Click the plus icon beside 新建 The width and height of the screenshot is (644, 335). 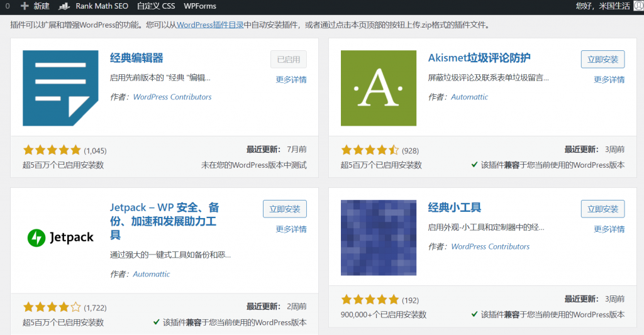[x=25, y=6]
